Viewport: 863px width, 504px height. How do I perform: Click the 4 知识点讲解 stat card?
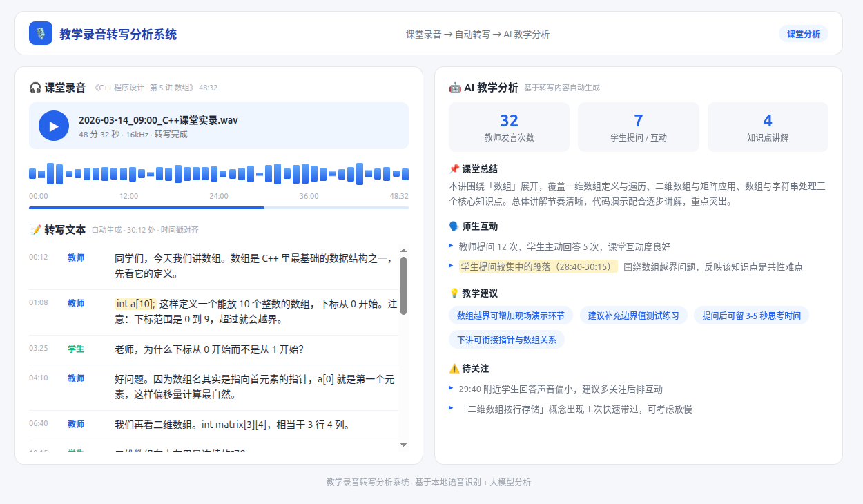(x=768, y=127)
